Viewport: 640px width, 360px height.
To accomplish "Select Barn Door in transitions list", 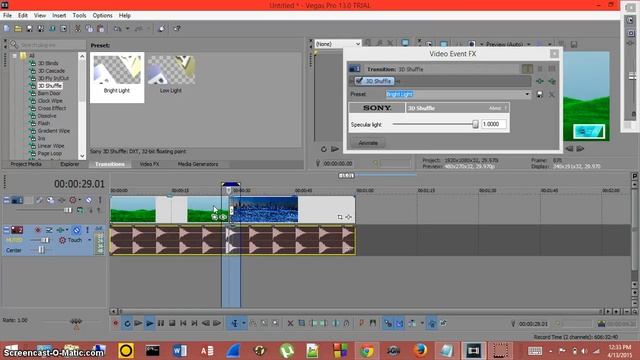I will click(x=49, y=93).
